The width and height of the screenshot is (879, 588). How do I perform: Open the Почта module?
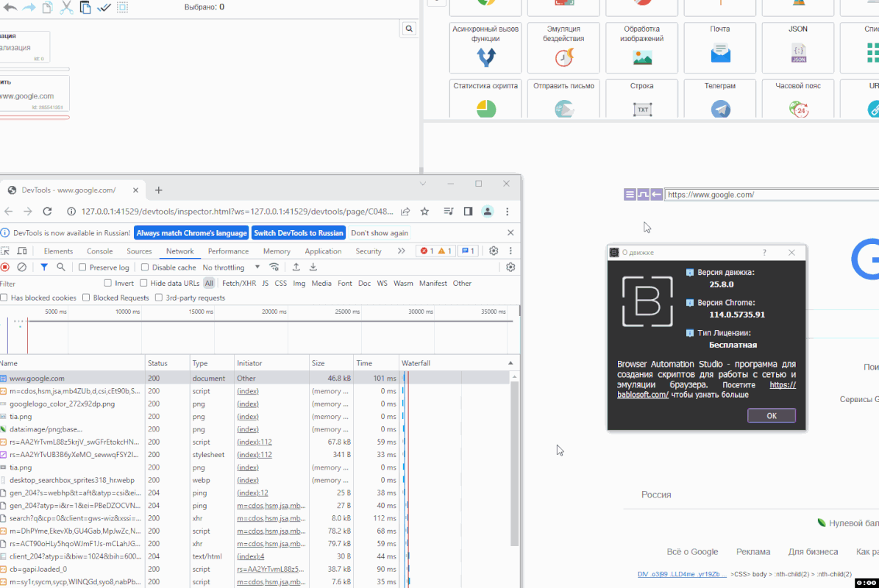pyautogui.click(x=720, y=48)
